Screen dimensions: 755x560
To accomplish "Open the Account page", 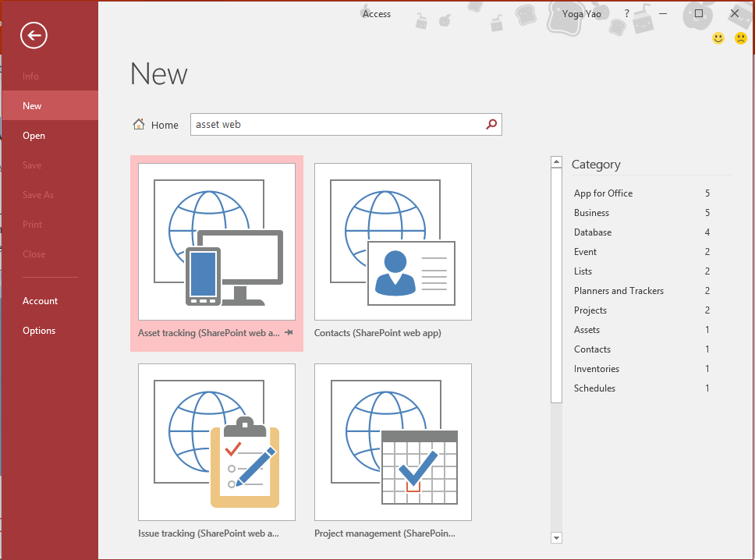I will click(50, 300).
